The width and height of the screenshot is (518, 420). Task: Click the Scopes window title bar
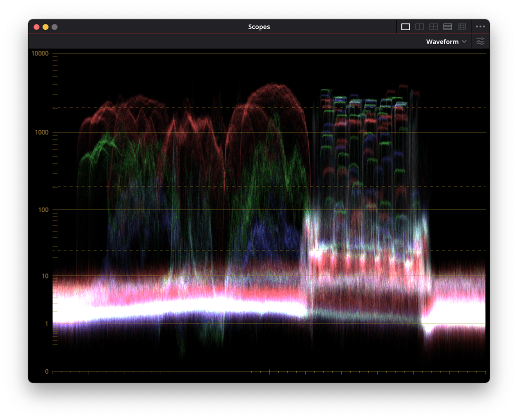coord(259,27)
